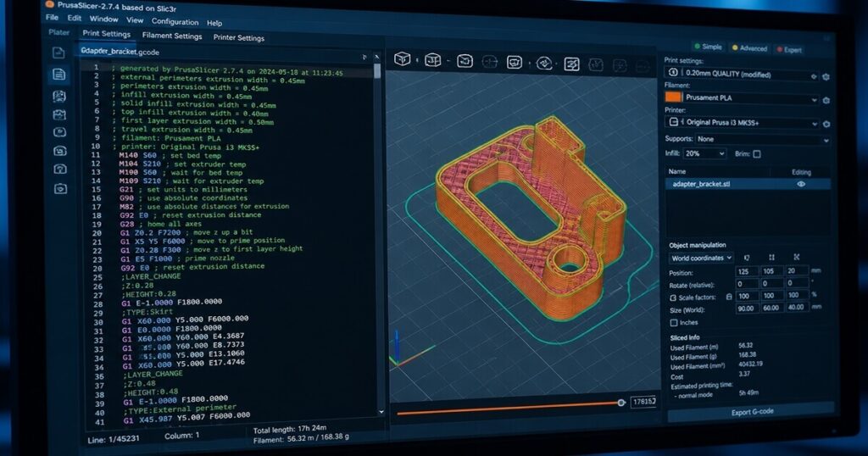Click the second cube icon with inner lines
The width and height of the screenshot is (868, 456).
coord(433,60)
